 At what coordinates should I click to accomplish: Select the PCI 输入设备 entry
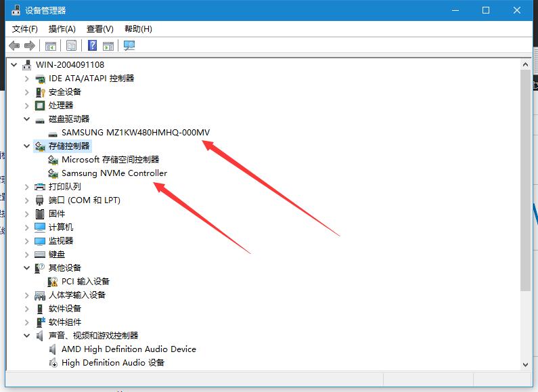(x=85, y=282)
